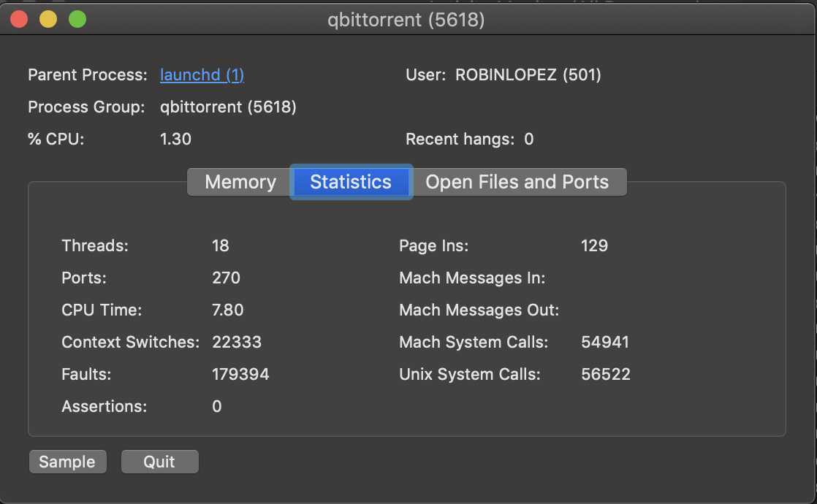Screen dimensions: 817x504
Task: Click the Threads label
Action: (x=95, y=245)
